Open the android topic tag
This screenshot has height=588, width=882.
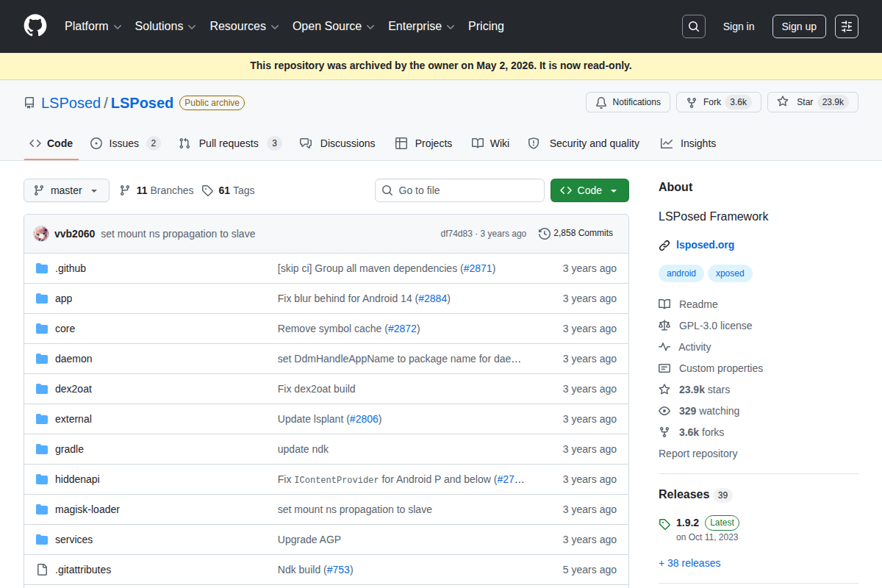tap(681, 273)
